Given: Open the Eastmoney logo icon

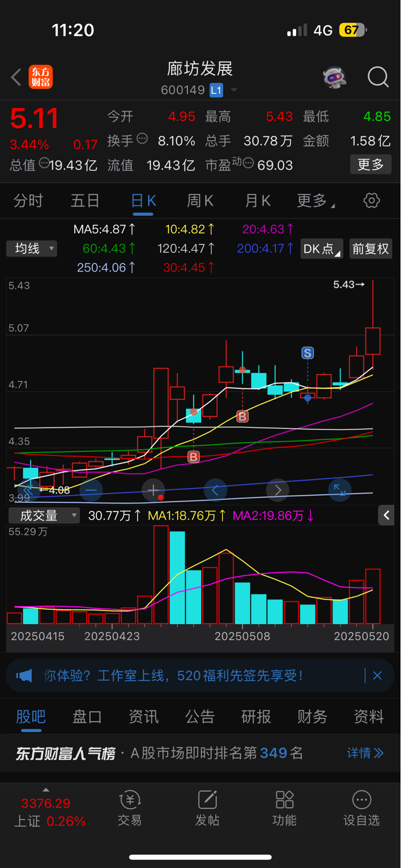Looking at the screenshot, I should click(x=41, y=77).
